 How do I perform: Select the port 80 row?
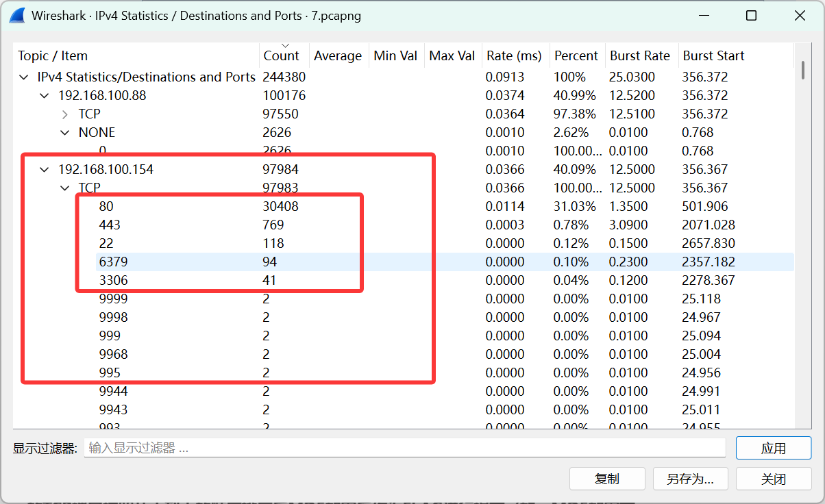pyautogui.click(x=107, y=207)
